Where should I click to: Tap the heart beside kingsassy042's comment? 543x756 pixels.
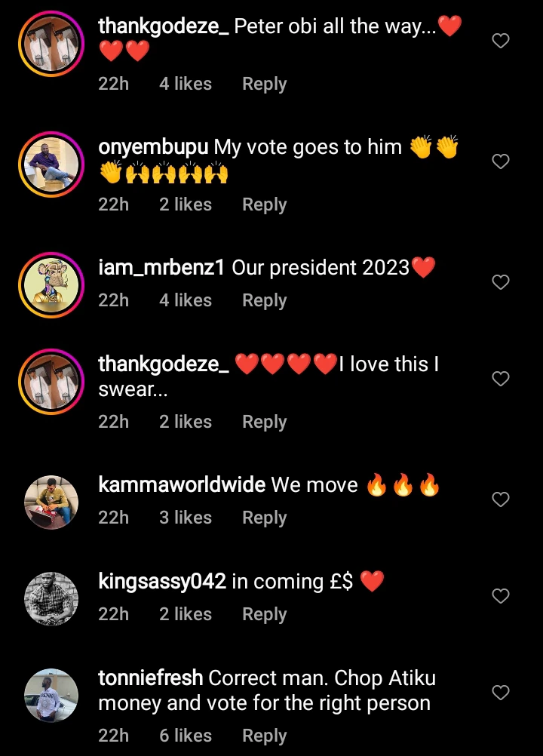click(501, 596)
